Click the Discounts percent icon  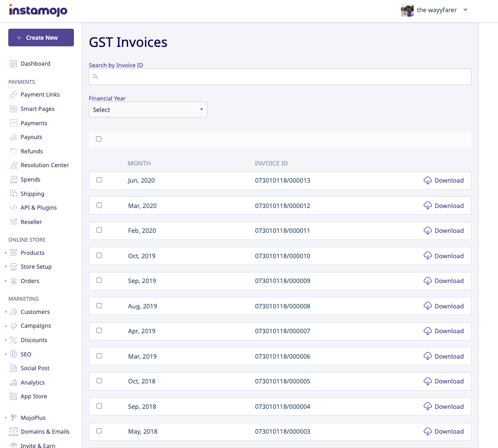coord(13,340)
